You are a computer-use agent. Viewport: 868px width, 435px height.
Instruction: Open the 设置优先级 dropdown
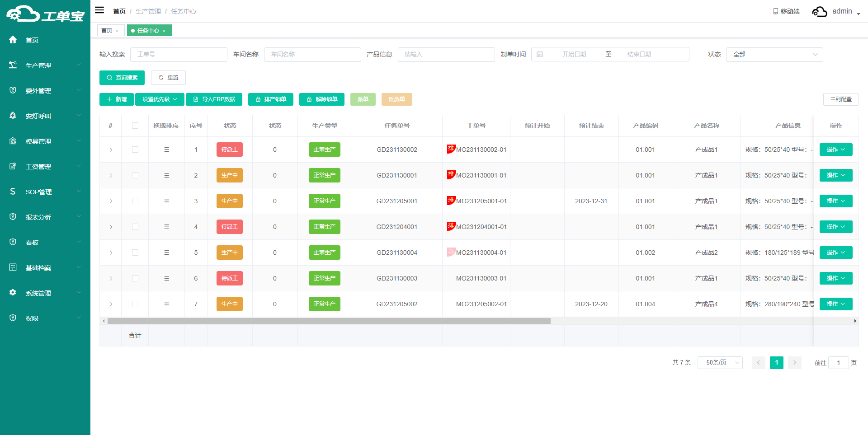pos(160,99)
